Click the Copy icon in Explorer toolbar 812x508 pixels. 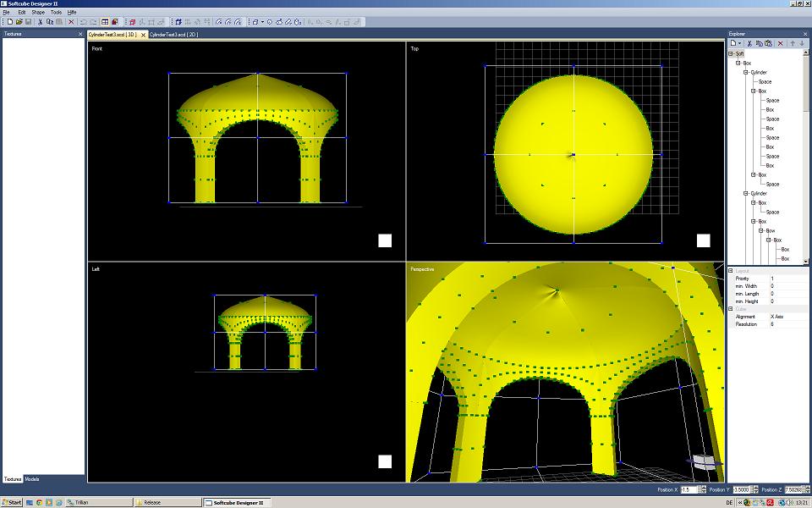[x=759, y=42]
